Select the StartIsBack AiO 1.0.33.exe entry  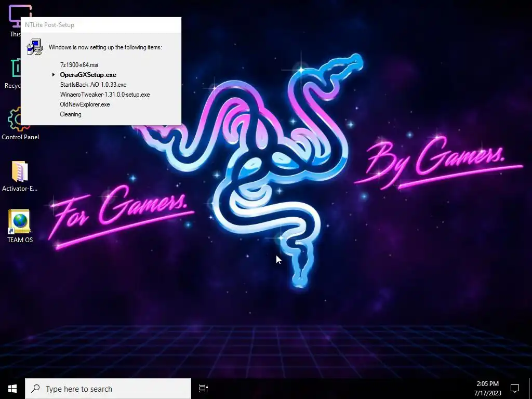pyautogui.click(x=94, y=85)
